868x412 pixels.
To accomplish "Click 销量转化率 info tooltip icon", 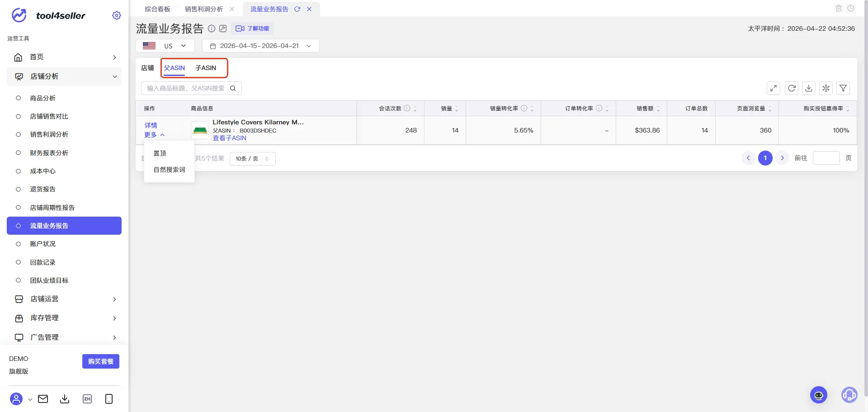I will coord(524,108).
